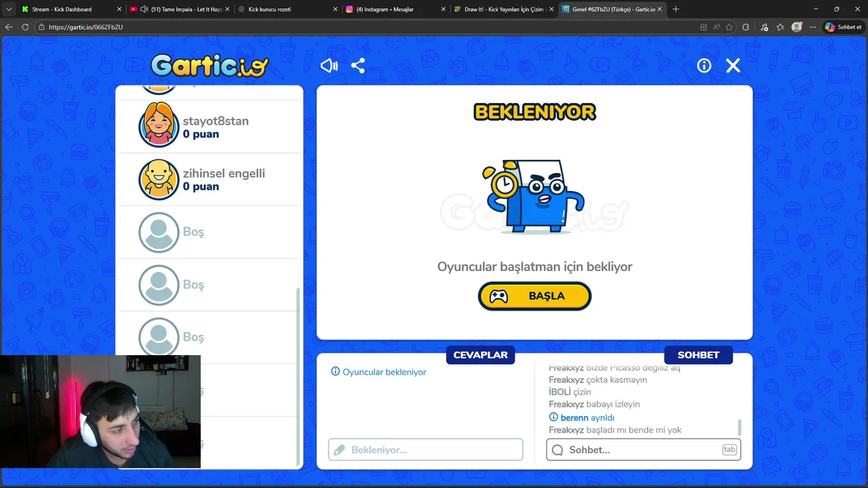868x488 pixels.
Task: Leave the room with the X icon
Action: click(x=733, y=65)
